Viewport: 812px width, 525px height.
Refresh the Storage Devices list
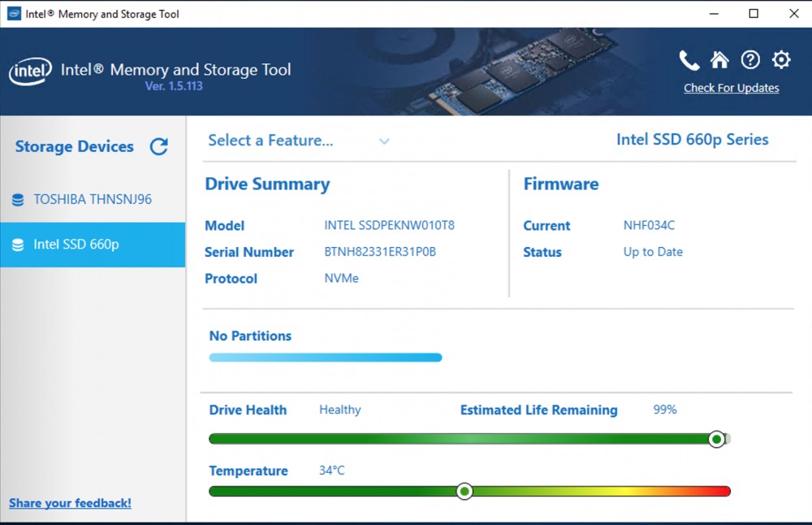(x=158, y=146)
